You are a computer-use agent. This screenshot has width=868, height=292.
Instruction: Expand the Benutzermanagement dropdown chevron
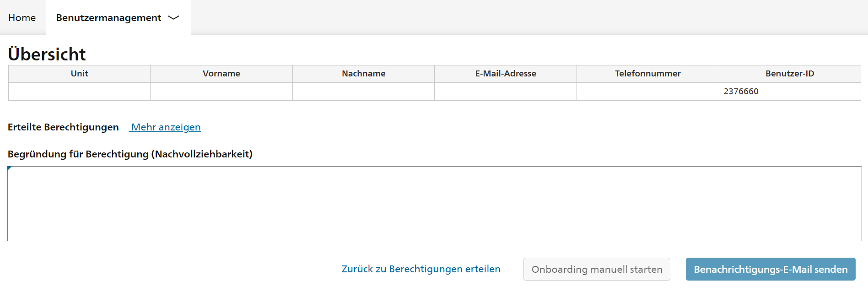coord(173,18)
